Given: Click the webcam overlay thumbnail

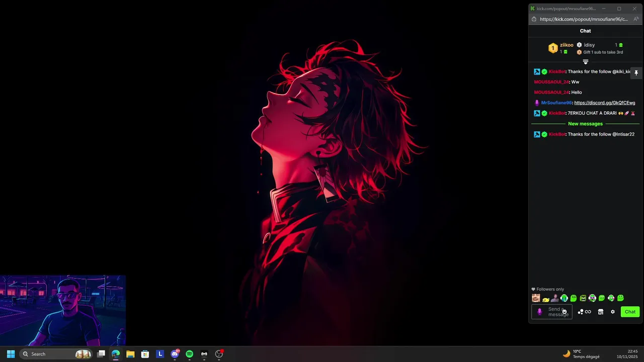Looking at the screenshot, I should [x=63, y=310].
